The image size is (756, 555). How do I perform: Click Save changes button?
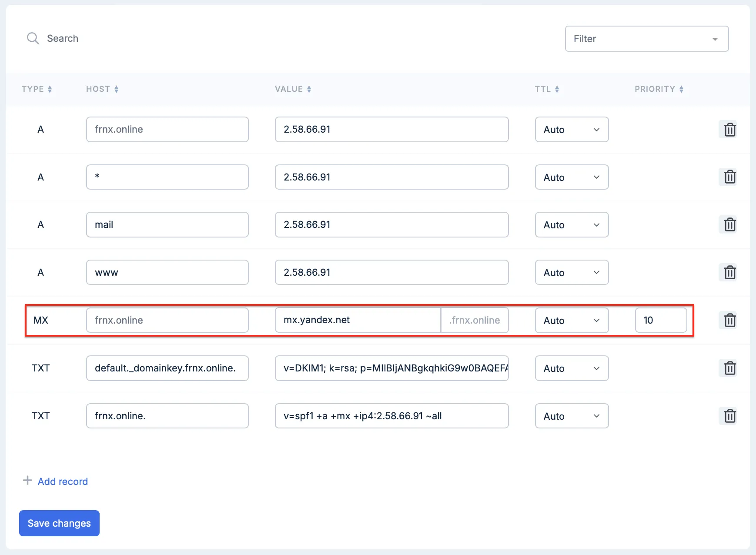(x=59, y=523)
